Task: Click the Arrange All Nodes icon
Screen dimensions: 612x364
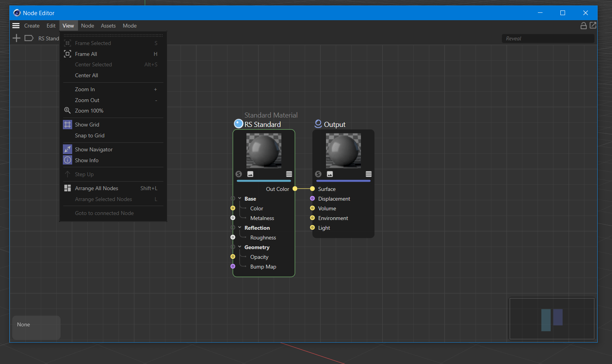Action: (68, 188)
